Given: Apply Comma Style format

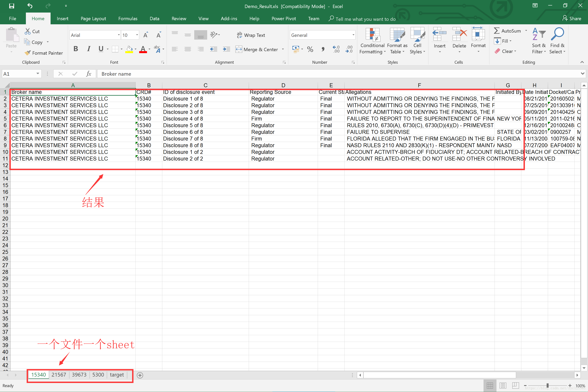Looking at the screenshot, I should (323, 49).
